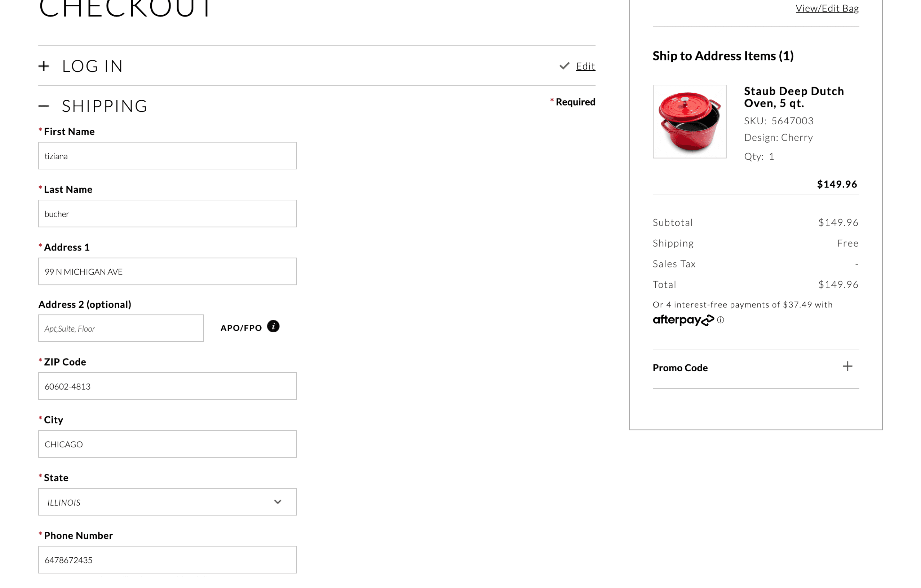921x588 pixels.
Task: Click the Address 2 Apt, Suite field
Action: click(121, 329)
